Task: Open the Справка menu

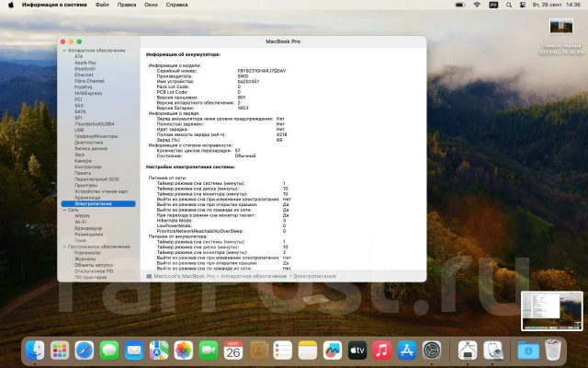Action: click(176, 5)
